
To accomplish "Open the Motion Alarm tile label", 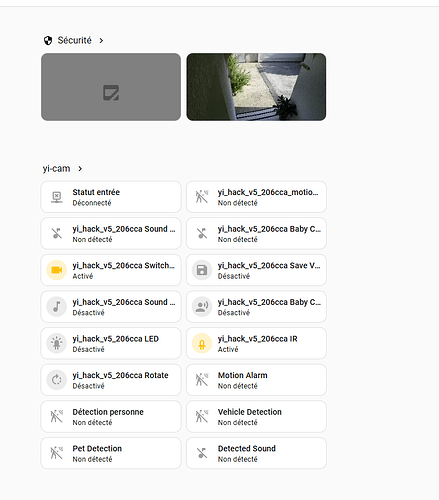I will click(243, 375).
